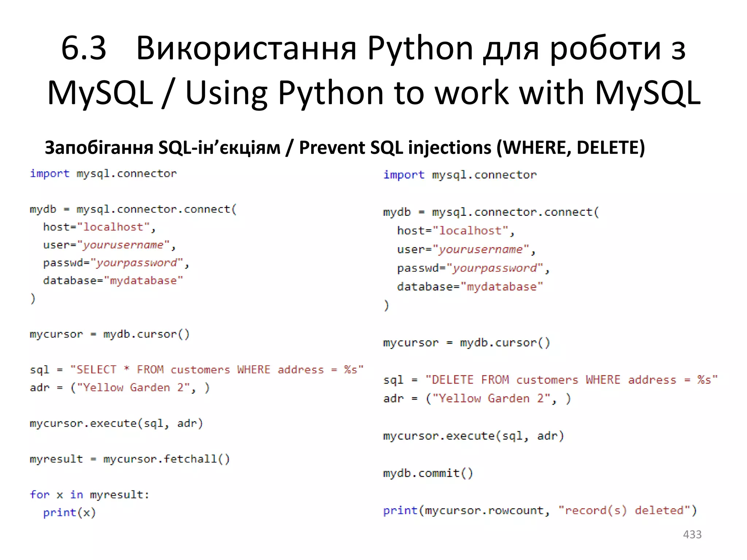Click database="mydatabase" in the SELECT example

point(113,281)
